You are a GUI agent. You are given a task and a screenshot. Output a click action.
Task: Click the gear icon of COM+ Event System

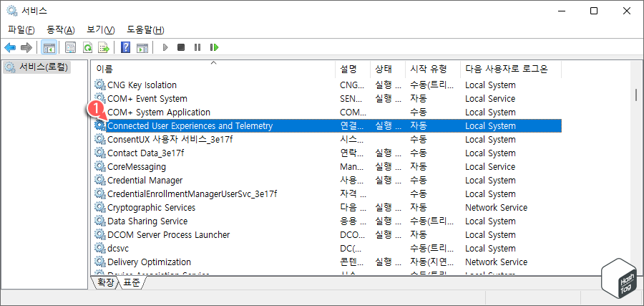pos(99,98)
